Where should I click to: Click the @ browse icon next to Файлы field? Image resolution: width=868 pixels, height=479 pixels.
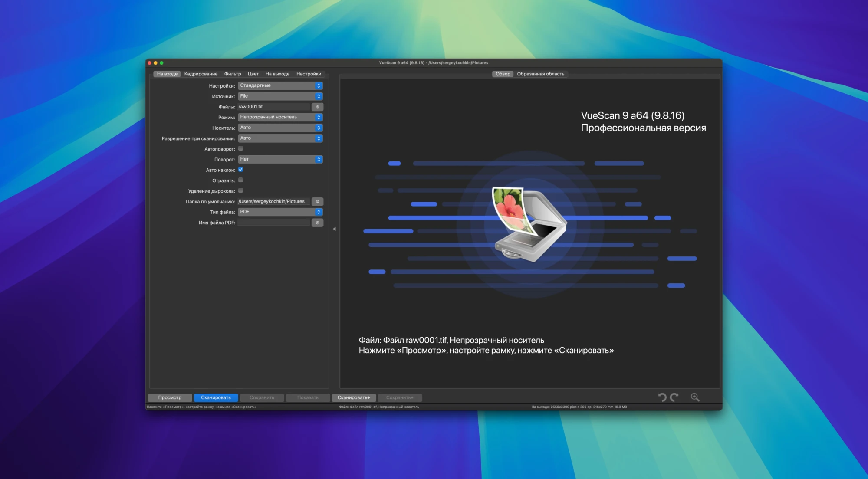(317, 107)
